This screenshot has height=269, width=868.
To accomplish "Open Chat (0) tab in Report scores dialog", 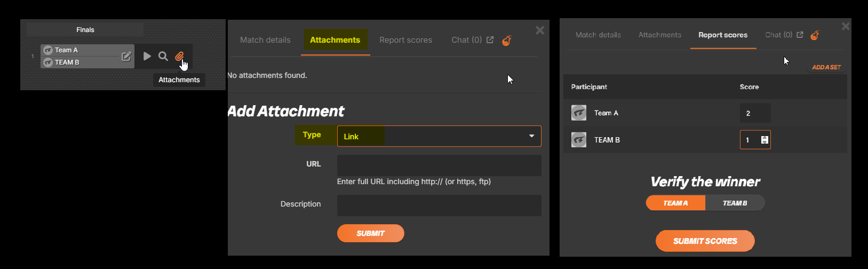I will click(x=779, y=35).
